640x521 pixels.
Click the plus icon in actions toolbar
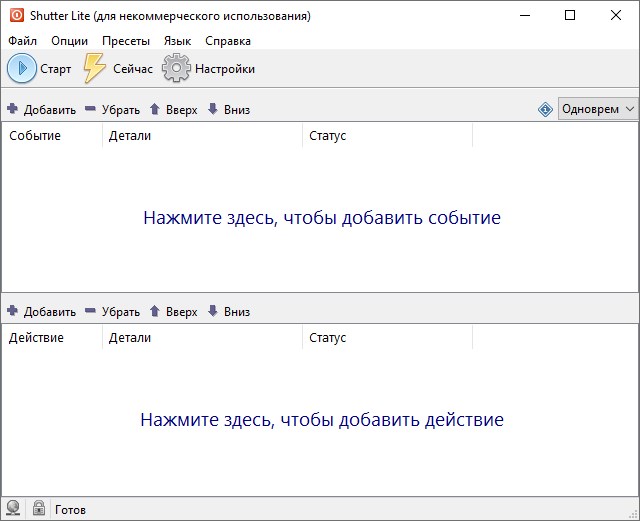coord(13,311)
